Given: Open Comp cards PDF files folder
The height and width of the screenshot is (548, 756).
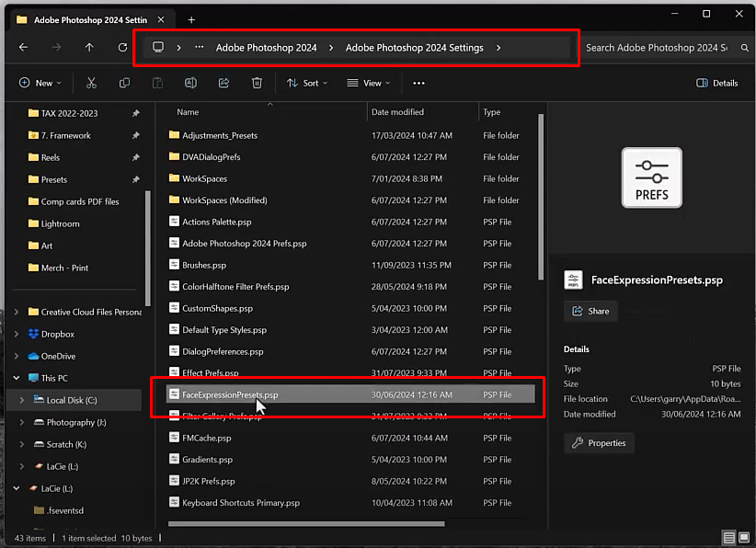Looking at the screenshot, I should point(79,201).
